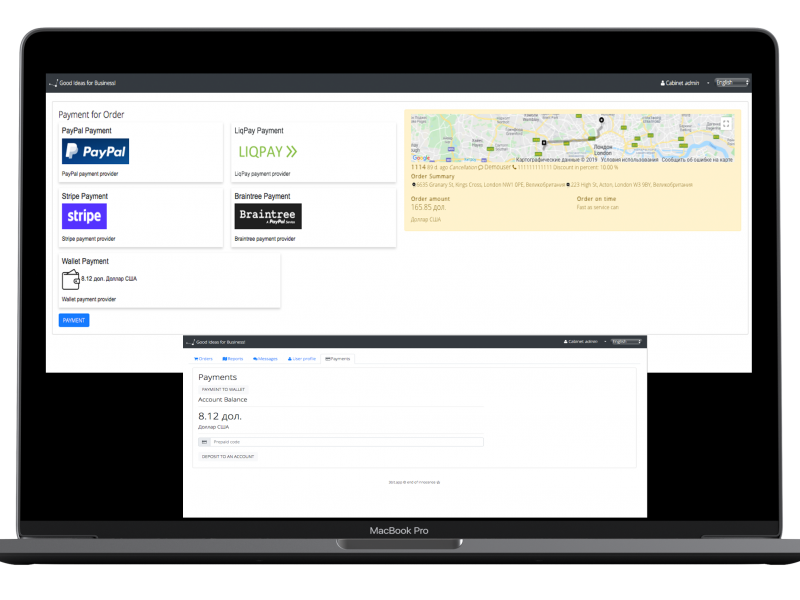Click the route start marker on map

[602, 120]
